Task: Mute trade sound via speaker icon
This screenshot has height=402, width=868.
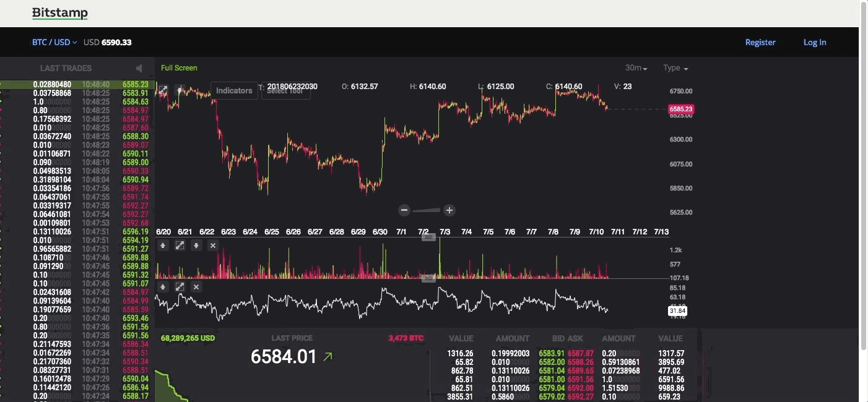Action: pos(139,68)
